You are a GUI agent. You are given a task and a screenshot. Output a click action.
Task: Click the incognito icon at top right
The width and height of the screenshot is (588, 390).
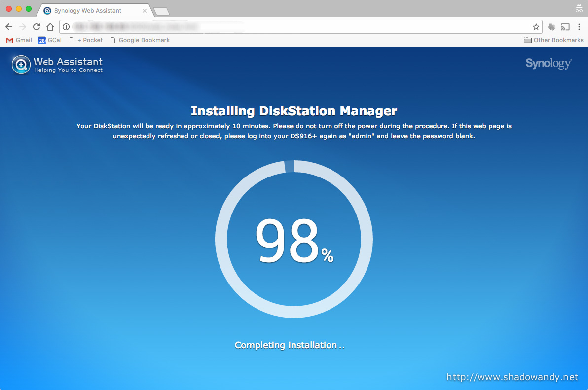click(x=579, y=8)
